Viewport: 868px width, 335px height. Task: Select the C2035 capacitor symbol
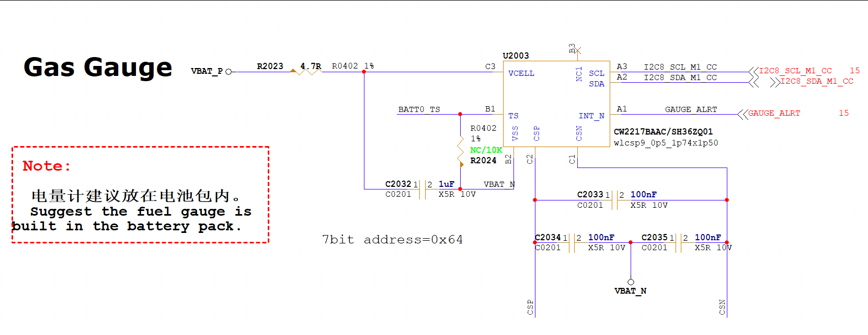click(x=679, y=242)
